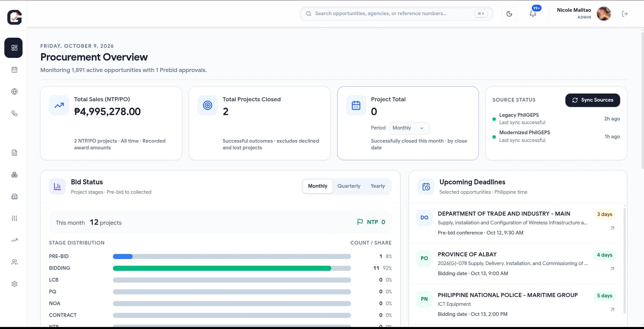Viewport: 644px width, 329px height.
Task: Switch to Yearly bid status tab
Action: pos(378,186)
